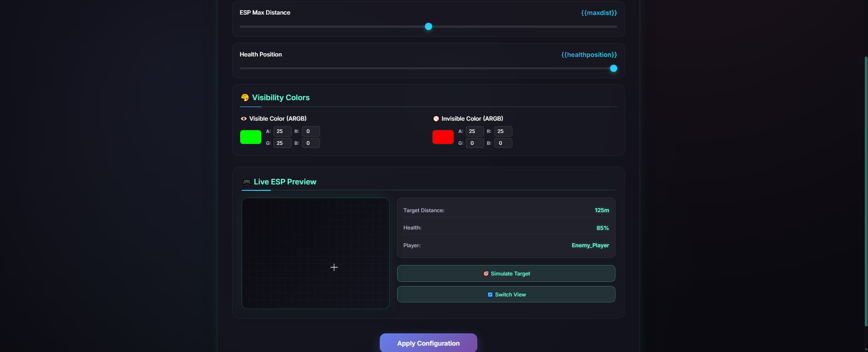The height and width of the screenshot is (352, 868).
Task: Apply Configuration using the purple button
Action: click(428, 343)
